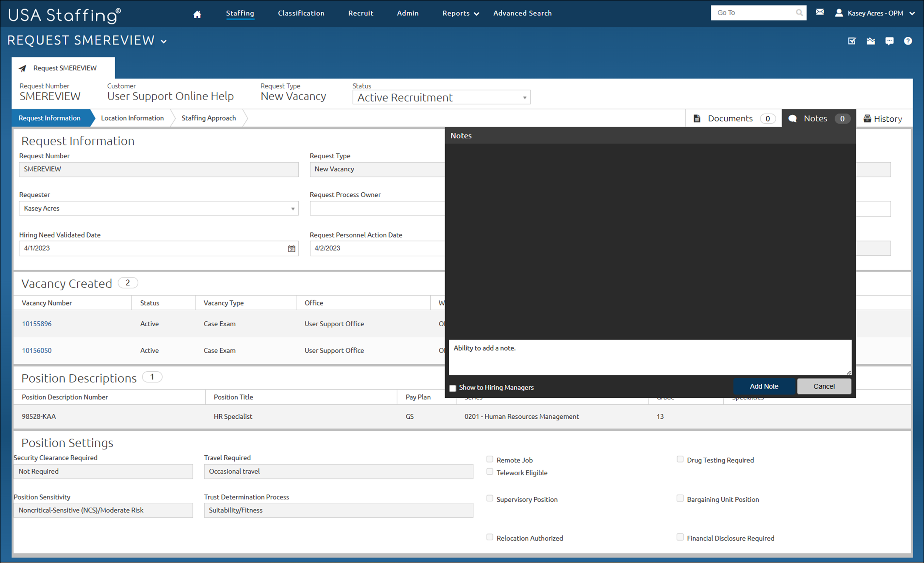Click the paper plane Request icon
This screenshot has width=924, height=563.
tap(23, 68)
